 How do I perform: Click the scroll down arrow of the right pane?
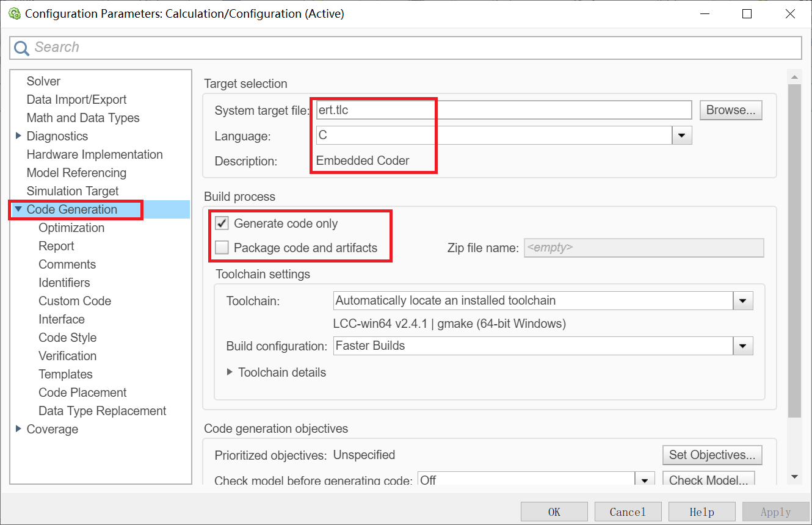click(x=794, y=477)
